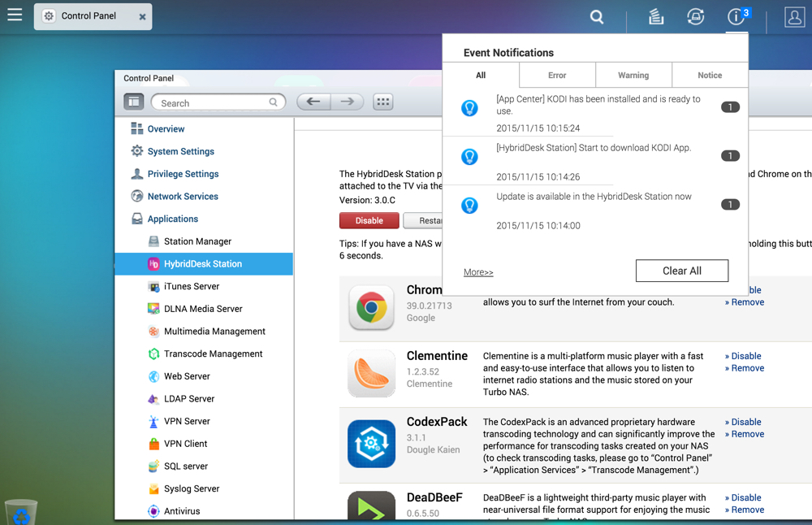This screenshot has height=525, width=812.
Task: Open VPN Client in the sidebar
Action: point(204,444)
